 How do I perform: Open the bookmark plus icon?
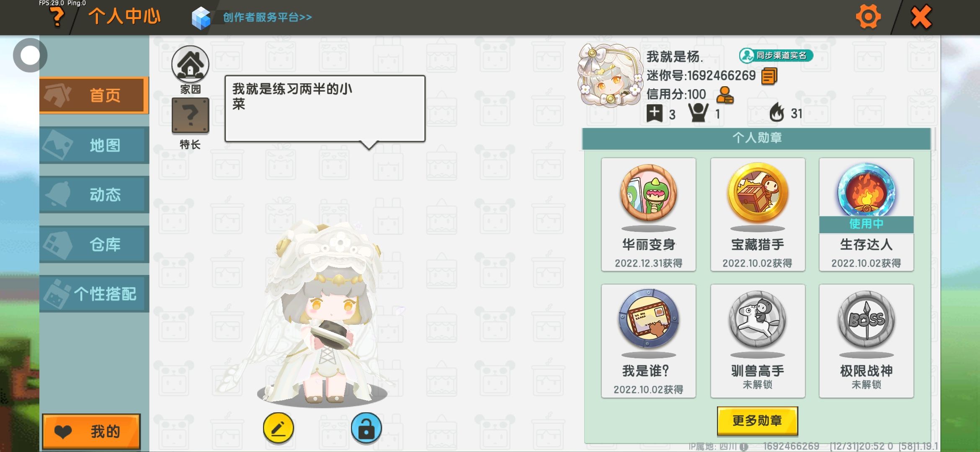[654, 113]
